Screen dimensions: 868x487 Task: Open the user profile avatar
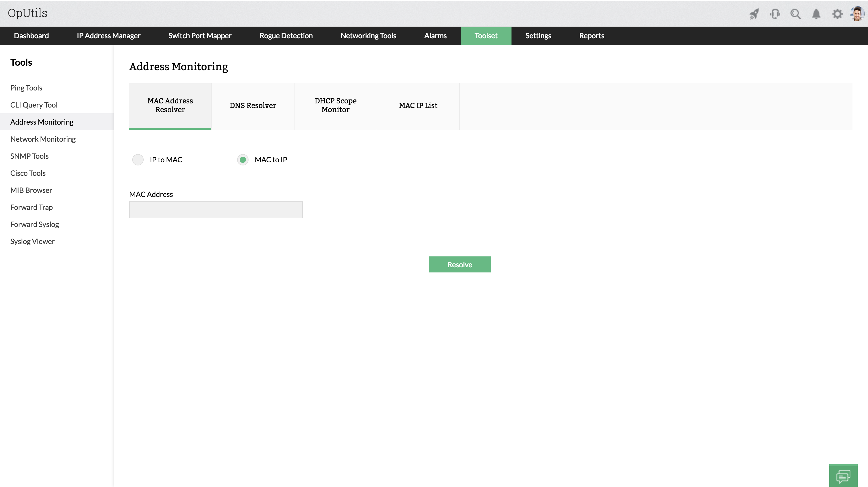(857, 14)
